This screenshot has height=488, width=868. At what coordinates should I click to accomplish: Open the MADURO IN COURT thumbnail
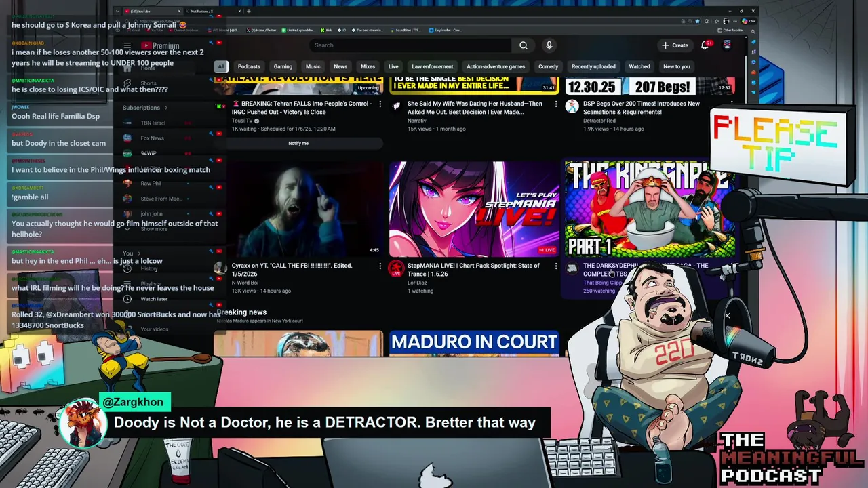(x=474, y=343)
